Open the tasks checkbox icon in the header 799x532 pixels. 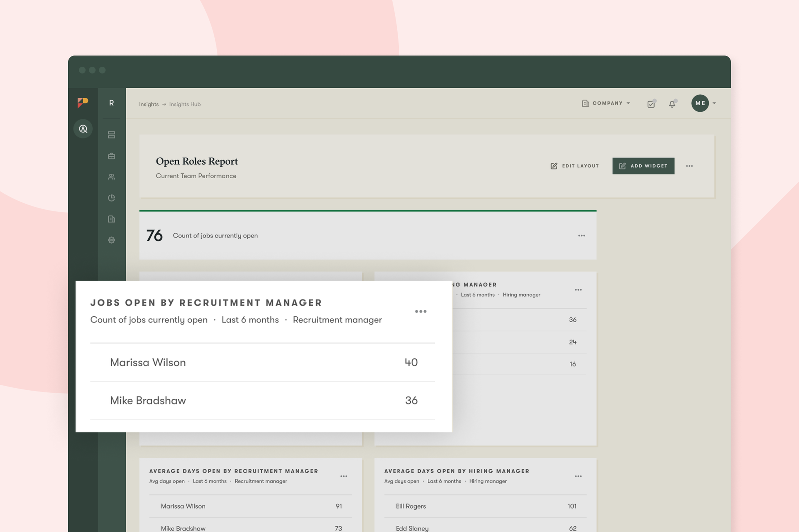[651, 104]
